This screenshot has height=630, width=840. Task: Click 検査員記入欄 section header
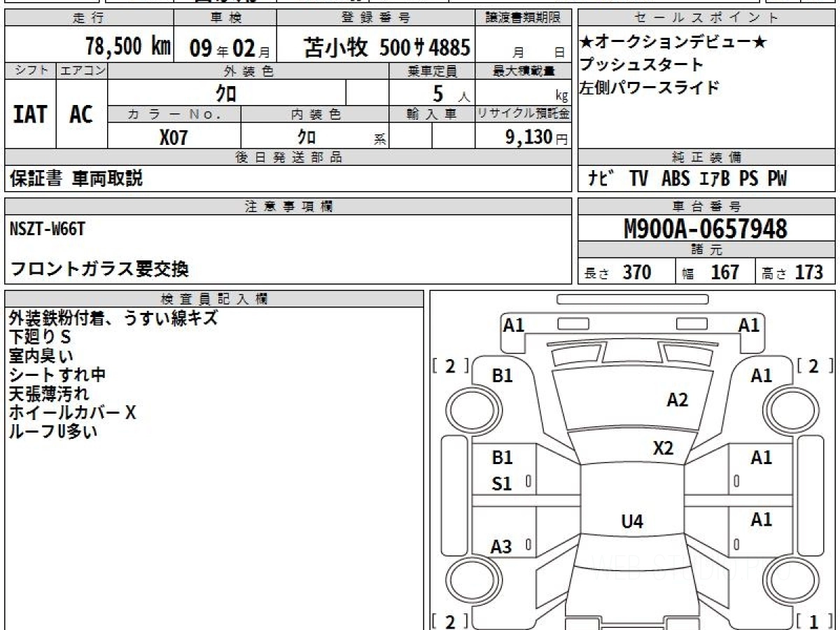[x=214, y=299]
